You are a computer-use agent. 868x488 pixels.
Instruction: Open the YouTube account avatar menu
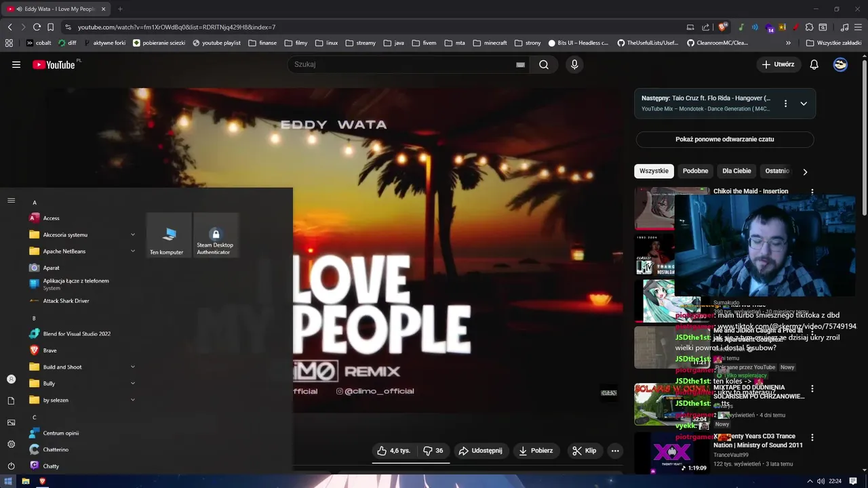840,64
